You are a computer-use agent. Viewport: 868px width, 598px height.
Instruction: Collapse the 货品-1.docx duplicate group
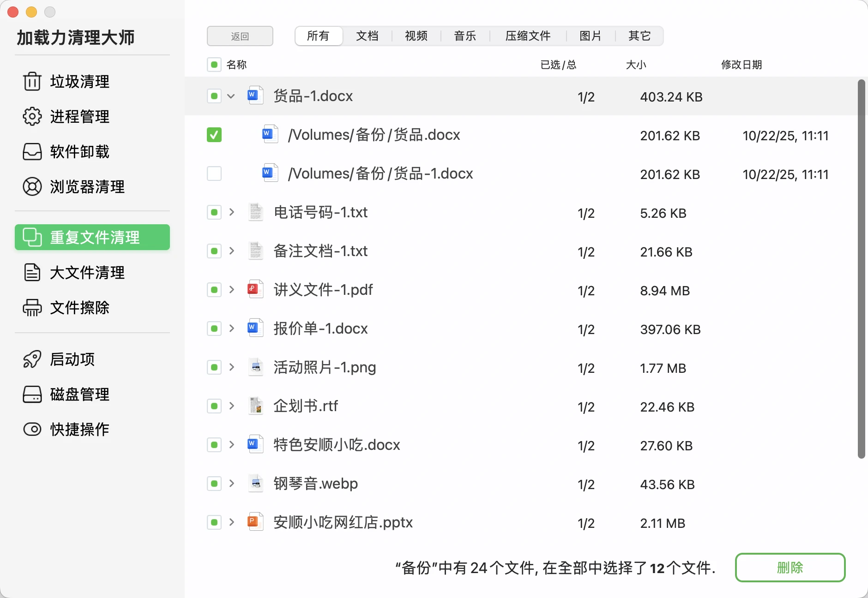tap(231, 96)
